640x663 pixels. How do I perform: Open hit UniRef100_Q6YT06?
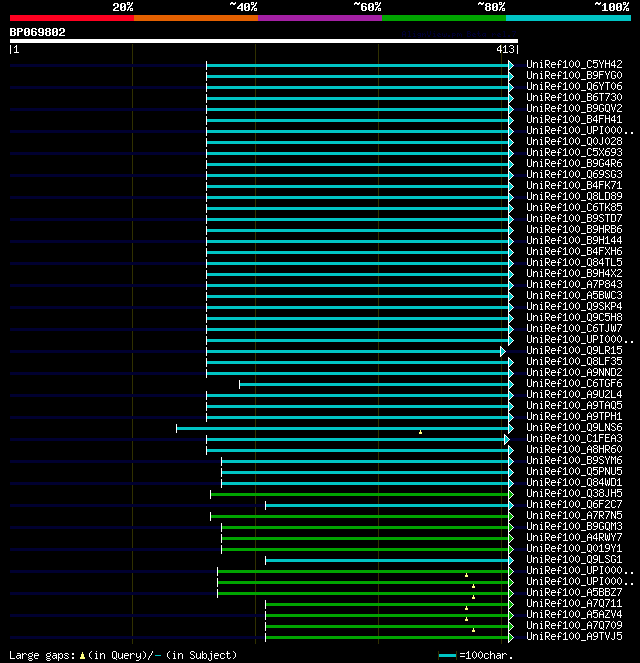click(574, 86)
